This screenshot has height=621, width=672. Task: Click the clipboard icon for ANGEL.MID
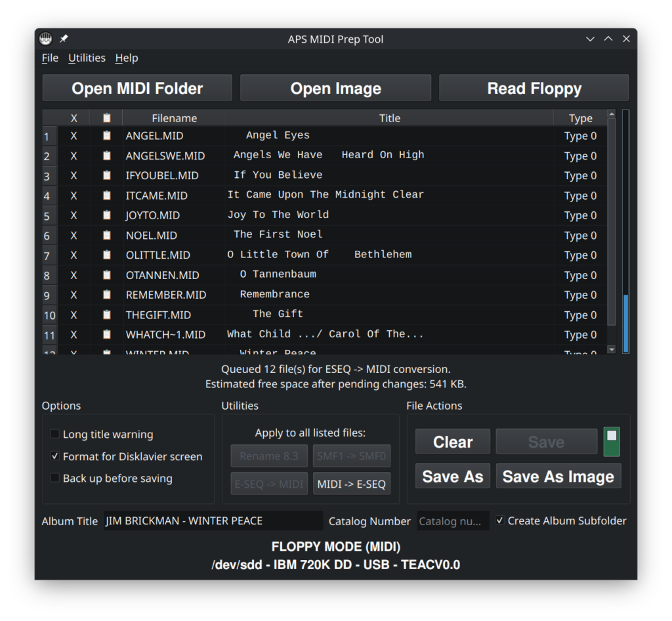pos(107,136)
